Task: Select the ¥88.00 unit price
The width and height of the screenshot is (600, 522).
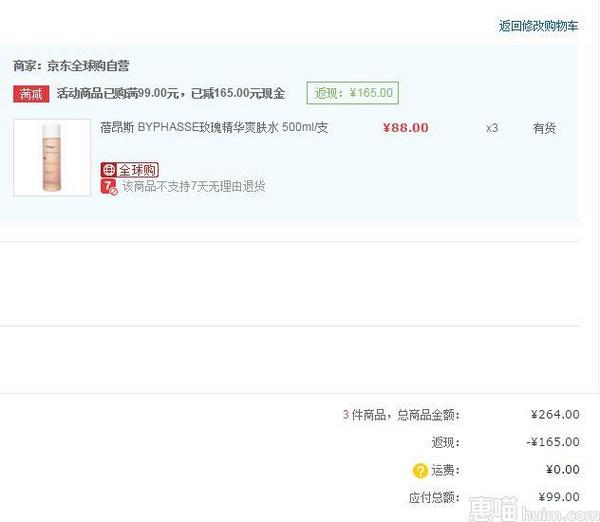Action: pyautogui.click(x=406, y=128)
